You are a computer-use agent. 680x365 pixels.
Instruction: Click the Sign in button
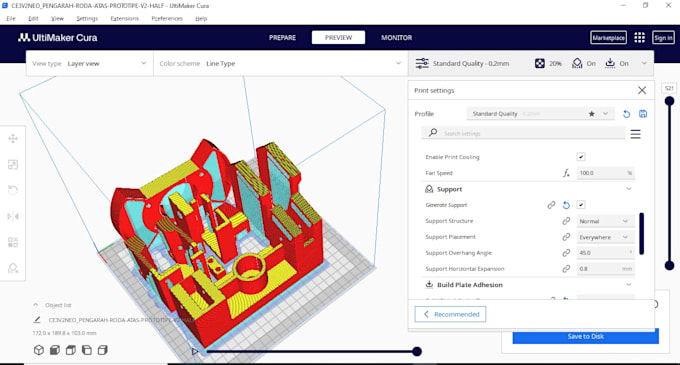tap(663, 38)
